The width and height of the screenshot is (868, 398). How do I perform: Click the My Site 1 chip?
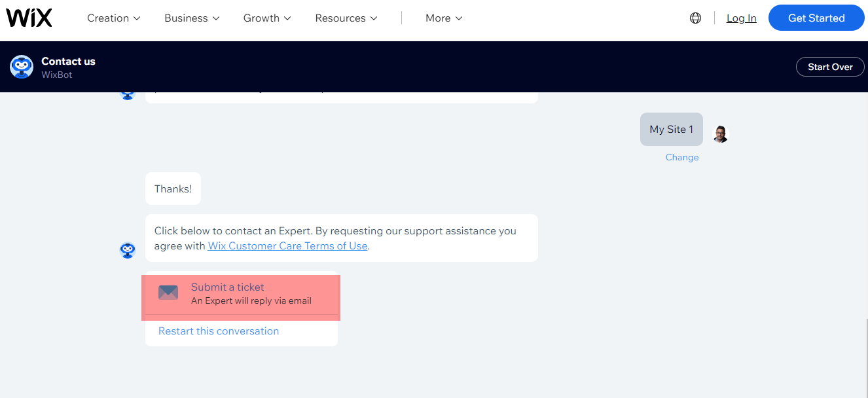671,129
